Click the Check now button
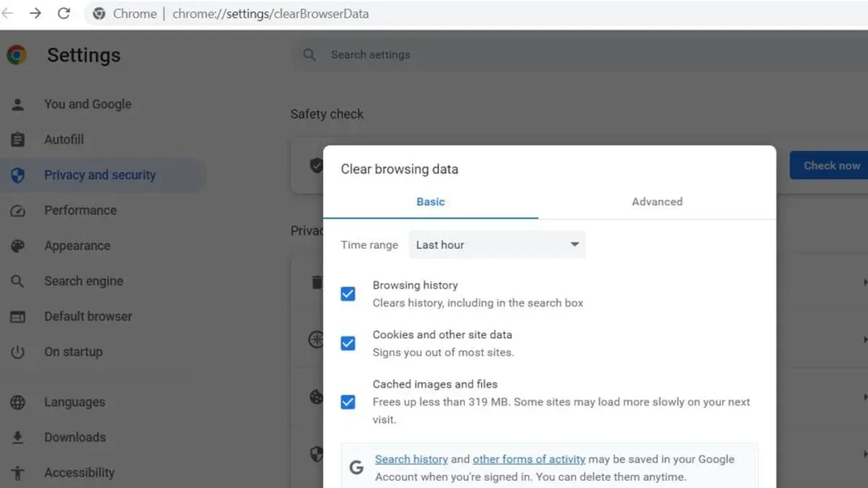The width and height of the screenshot is (868, 488). click(829, 166)
